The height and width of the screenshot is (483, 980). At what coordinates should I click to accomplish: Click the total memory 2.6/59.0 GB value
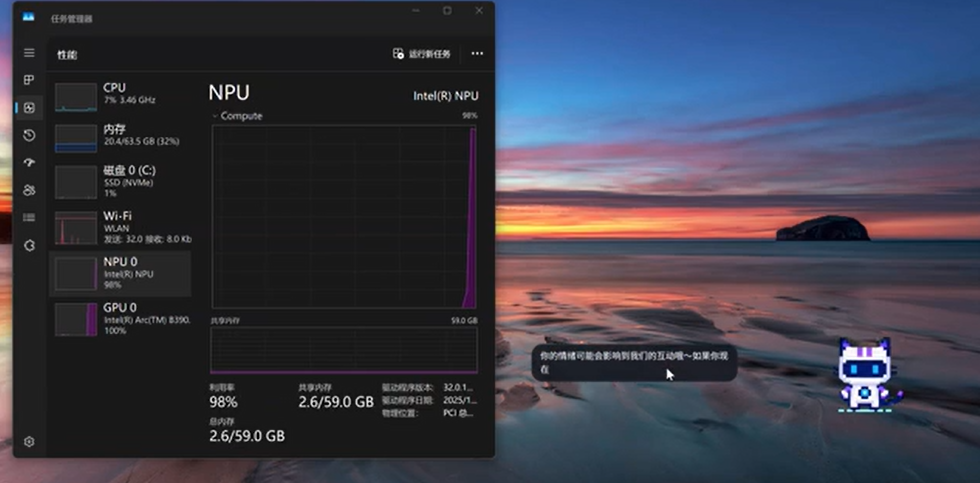247,436
